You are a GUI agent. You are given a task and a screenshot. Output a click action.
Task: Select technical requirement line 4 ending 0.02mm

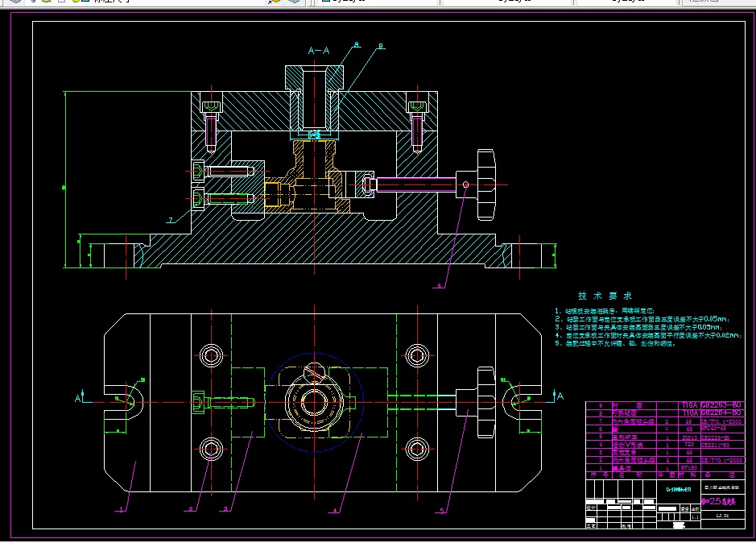648,335
